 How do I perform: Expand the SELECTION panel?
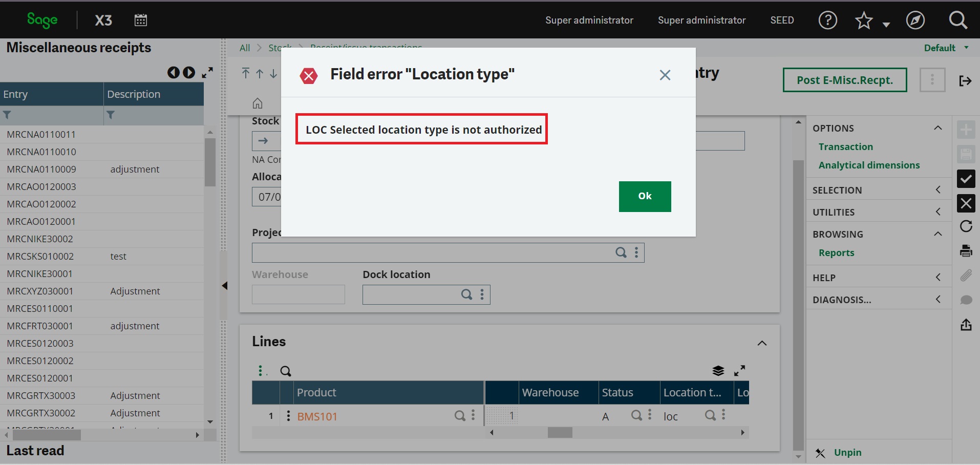tap(938, 189)
